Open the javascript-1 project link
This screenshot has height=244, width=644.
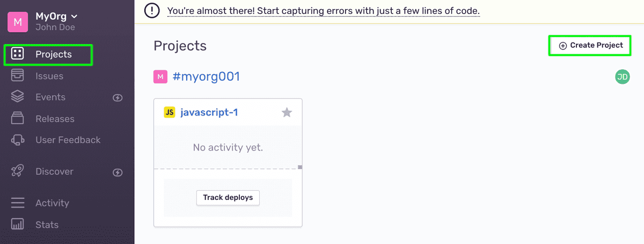click(209, 112)
